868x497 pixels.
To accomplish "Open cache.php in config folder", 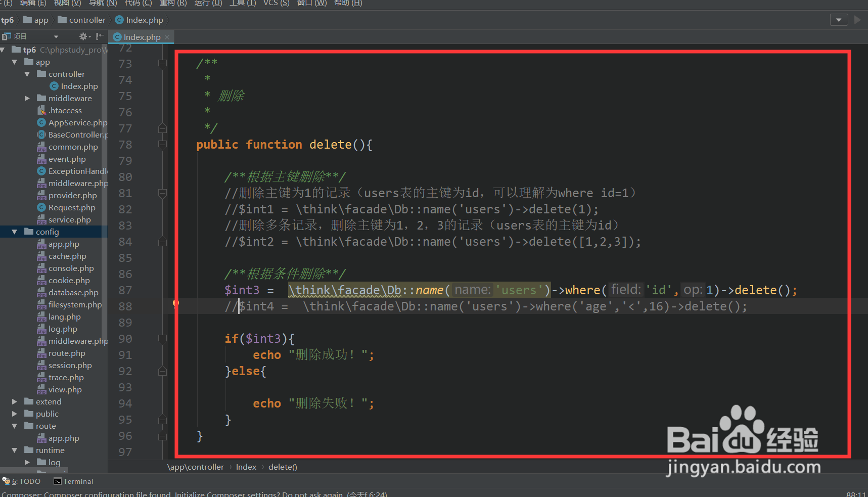I will [62, 256].
